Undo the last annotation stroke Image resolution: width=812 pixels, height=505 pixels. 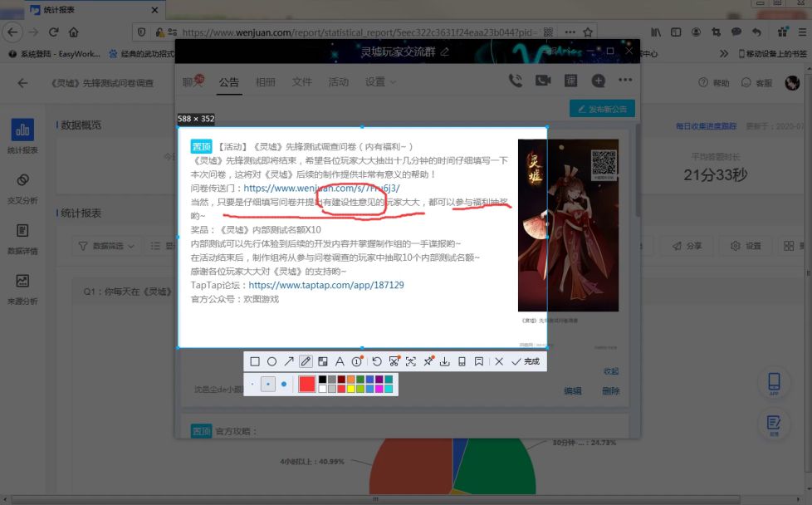pos(376,361)
